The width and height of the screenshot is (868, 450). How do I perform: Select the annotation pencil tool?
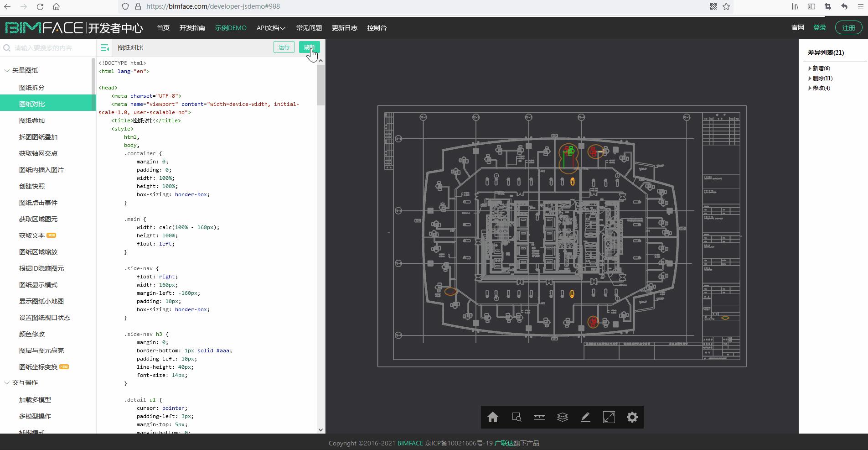click(x=586, y=417)
